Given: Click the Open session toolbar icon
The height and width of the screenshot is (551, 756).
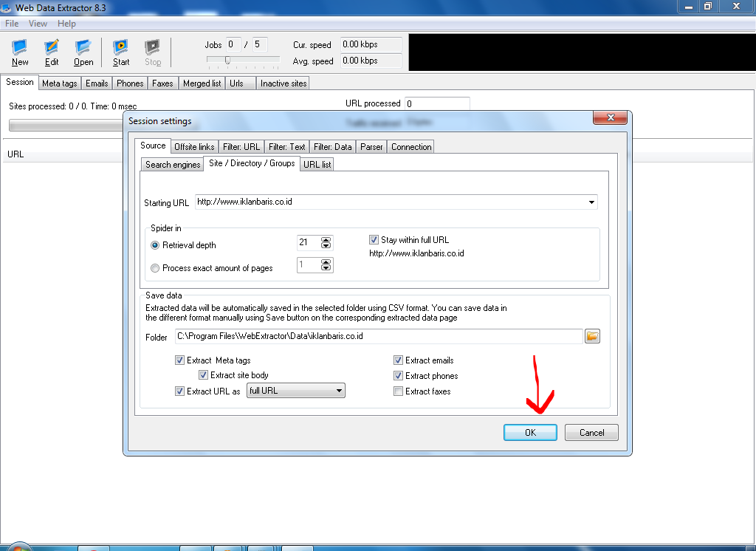Looking at the screenshot, I should click(x=83, y=52).
